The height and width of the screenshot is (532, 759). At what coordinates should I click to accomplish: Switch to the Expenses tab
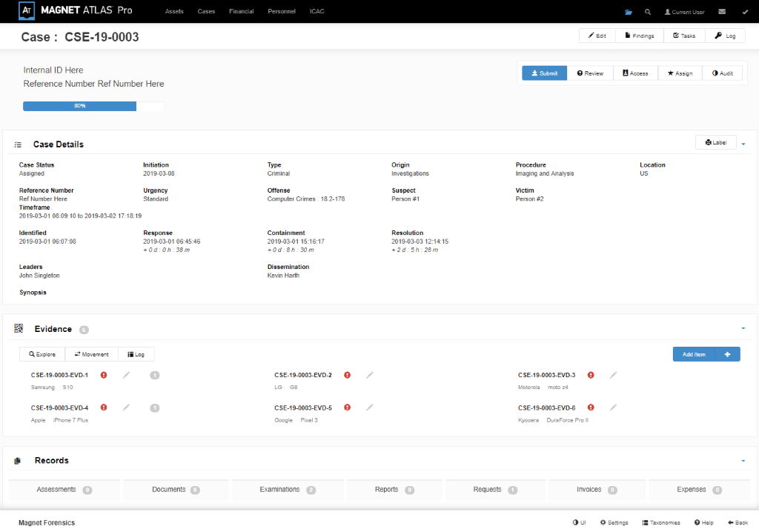700,490
